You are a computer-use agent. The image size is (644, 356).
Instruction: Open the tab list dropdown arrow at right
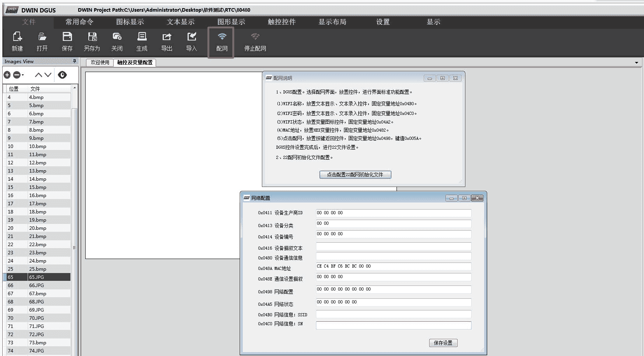637,63
